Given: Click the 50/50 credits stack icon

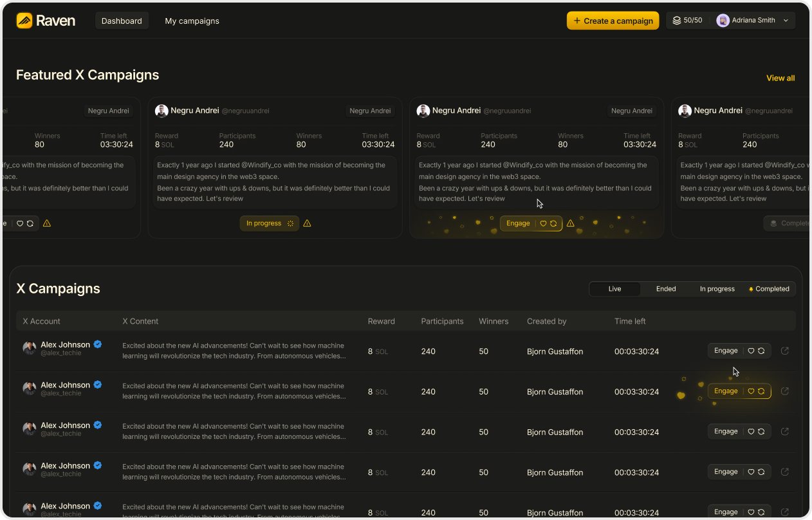Looking at the screenshot, I should click(677, 21).
